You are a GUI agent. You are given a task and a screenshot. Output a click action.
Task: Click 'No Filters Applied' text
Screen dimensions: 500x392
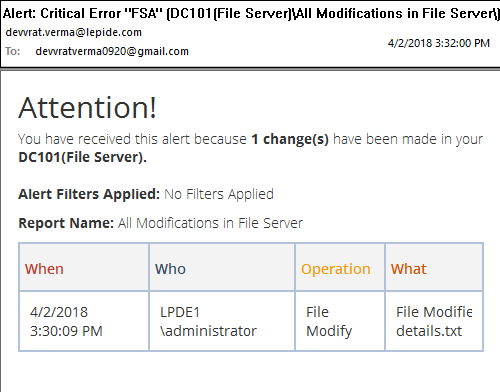219,194
